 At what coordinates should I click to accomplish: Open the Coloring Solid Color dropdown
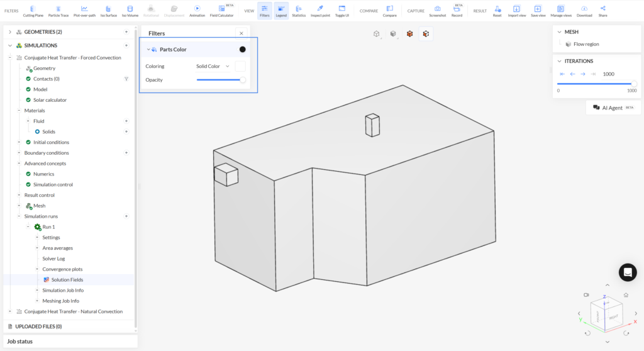point(213,66)
